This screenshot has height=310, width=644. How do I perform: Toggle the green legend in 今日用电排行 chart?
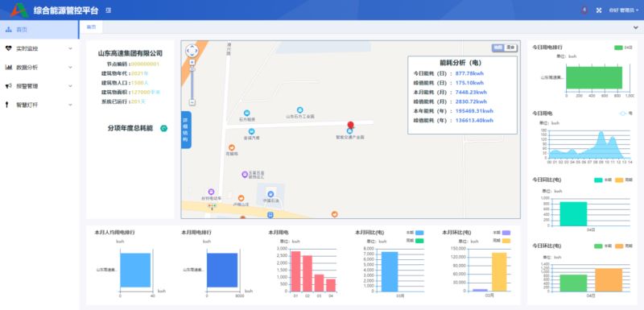point(618,48)
